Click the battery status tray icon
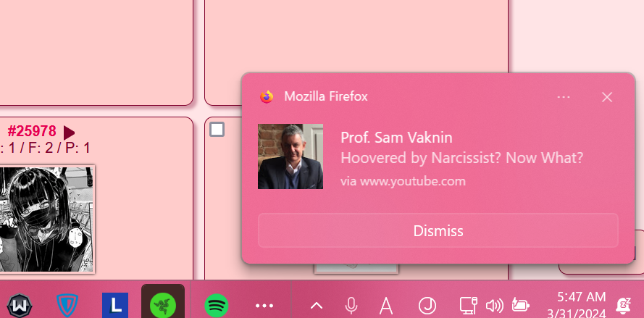The image size is (644, 318). (520, 306)
